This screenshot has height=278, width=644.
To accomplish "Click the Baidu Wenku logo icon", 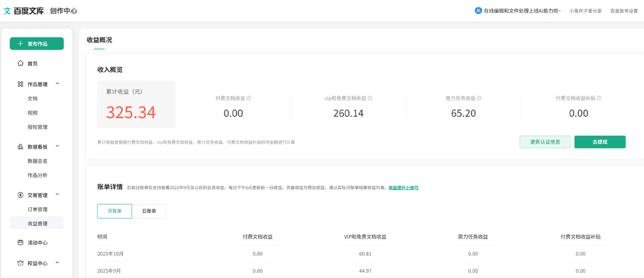I will coord(7,11).
